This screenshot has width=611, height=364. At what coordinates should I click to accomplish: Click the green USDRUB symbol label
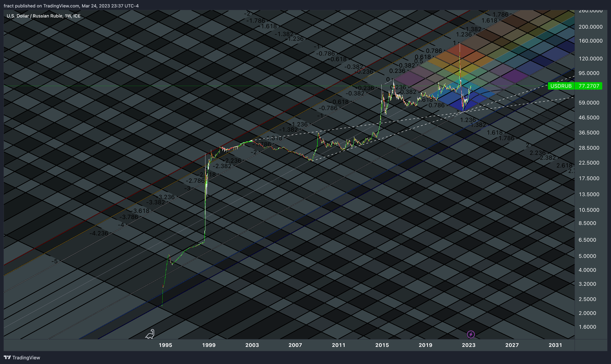[x=561, y=86]
